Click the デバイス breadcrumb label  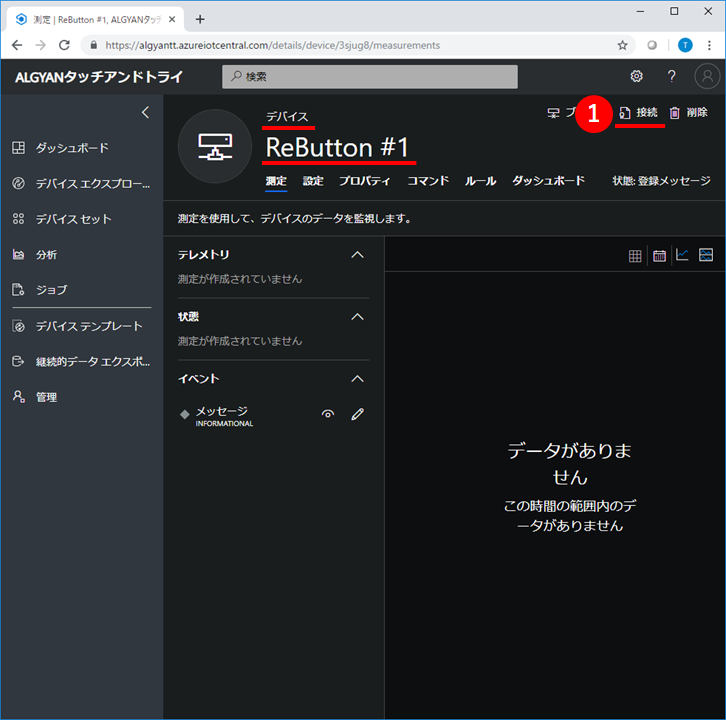point(287,117)
